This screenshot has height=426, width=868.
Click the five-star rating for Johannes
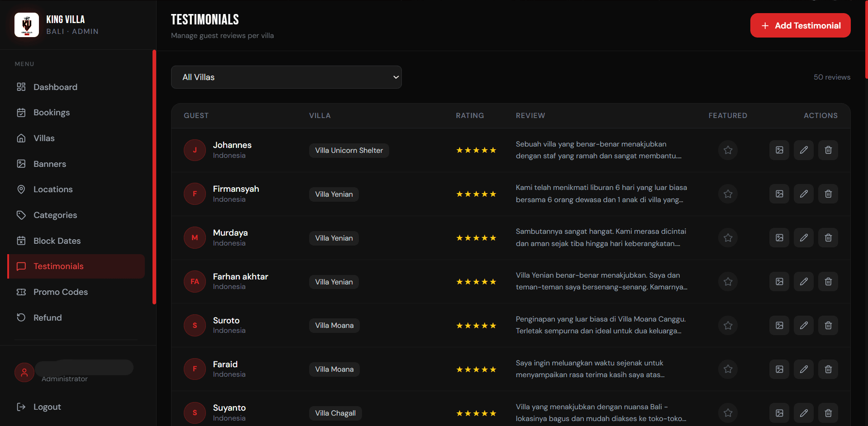[x=476, y=150]
